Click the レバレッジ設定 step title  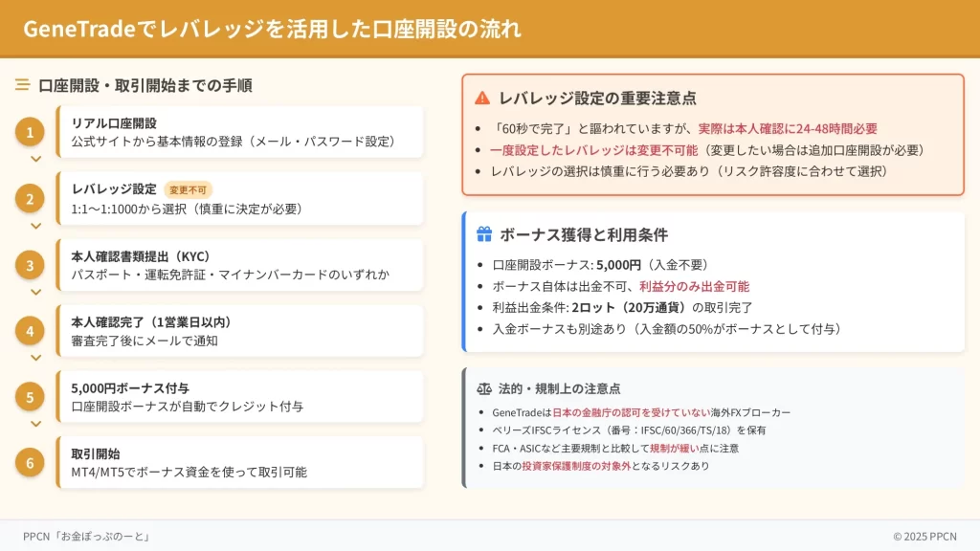[114, 189]
